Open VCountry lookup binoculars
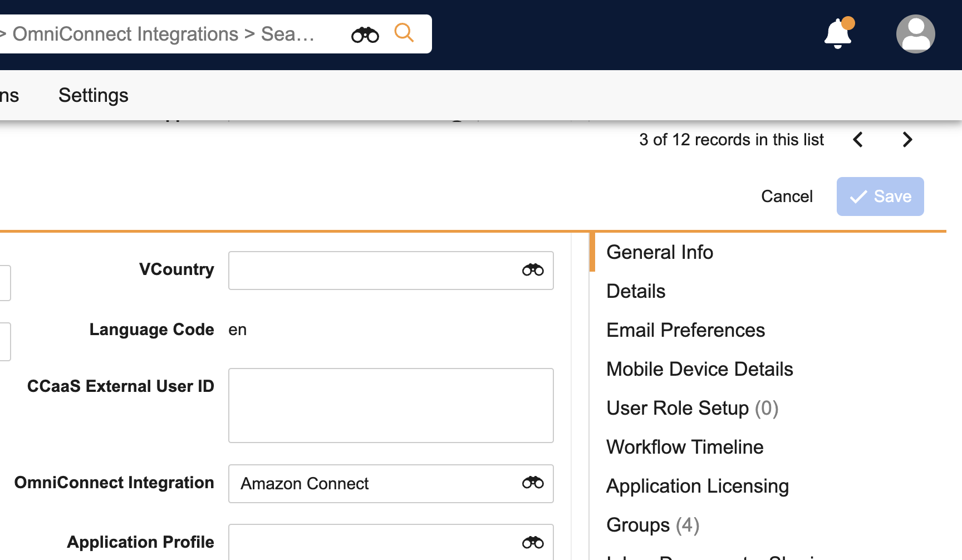 pyautogui.click(x=533, y=270)
